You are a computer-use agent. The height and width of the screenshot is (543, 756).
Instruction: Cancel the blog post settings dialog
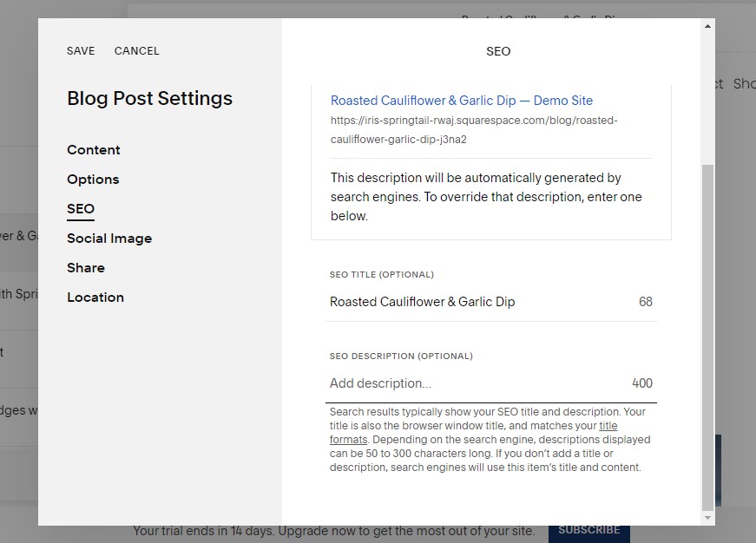136,51
